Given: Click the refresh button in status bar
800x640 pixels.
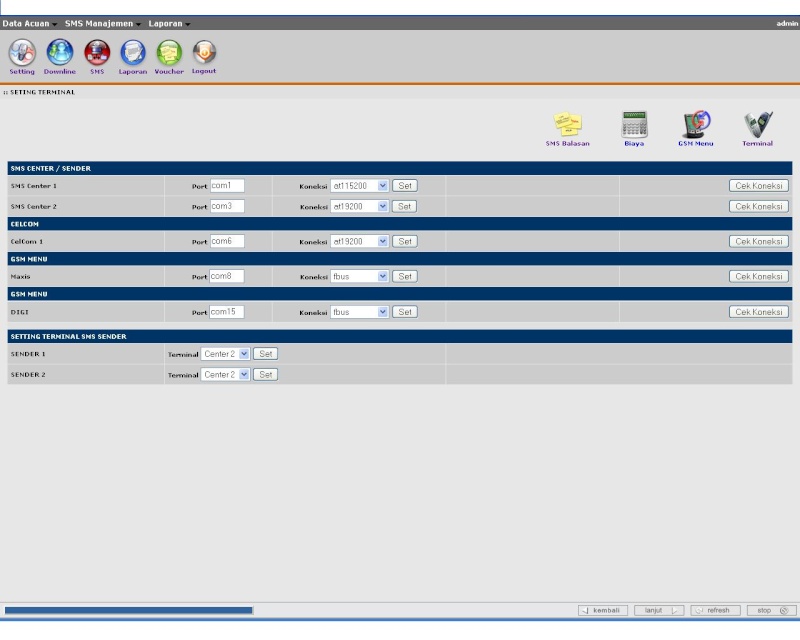Looking at the screenshot, I should [715, 610].
